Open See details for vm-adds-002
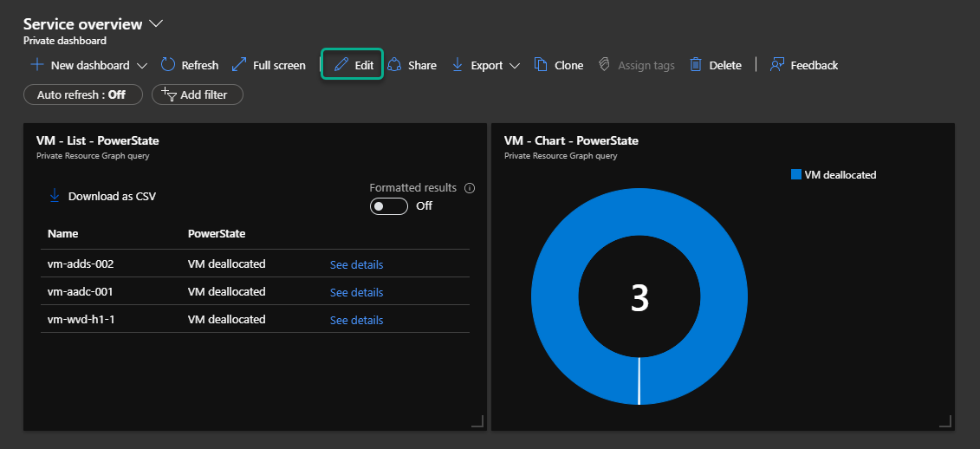Image resolution: width=980 pixels, height=449 pixels. tap(356, 264)
